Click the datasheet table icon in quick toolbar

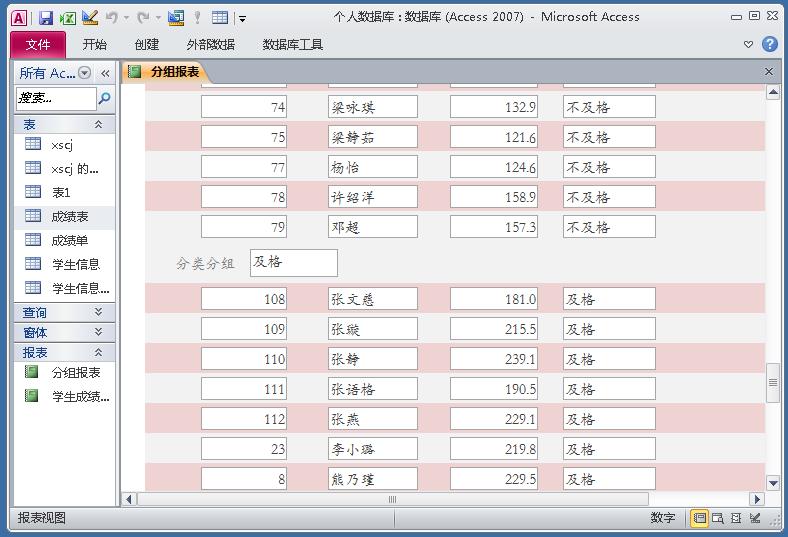coord(220,18)
